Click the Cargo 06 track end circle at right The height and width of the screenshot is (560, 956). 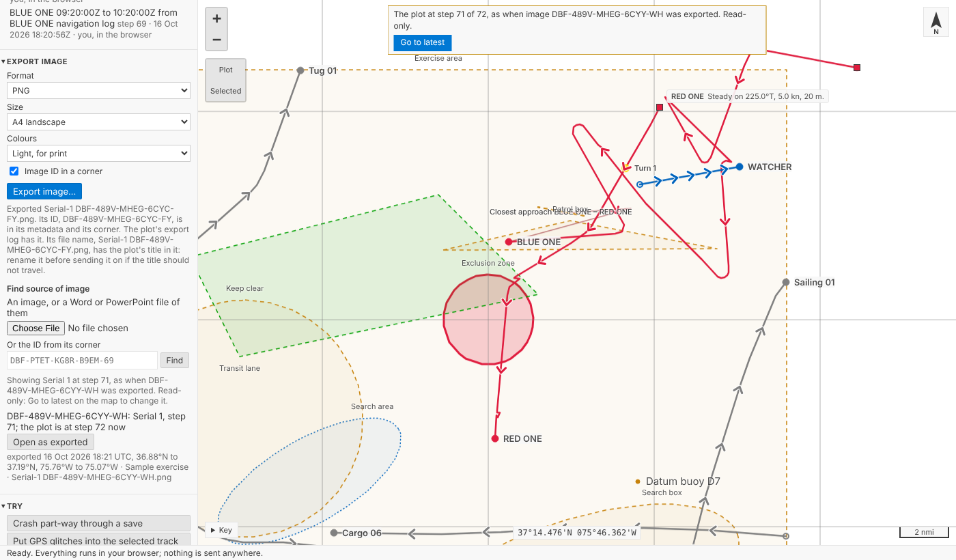click(x=786, y=536)
